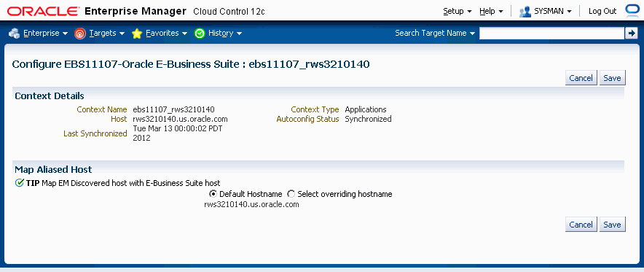This screenshot has height=272, width=644.
Task: Click the Context Details section header
Action: 50,96
